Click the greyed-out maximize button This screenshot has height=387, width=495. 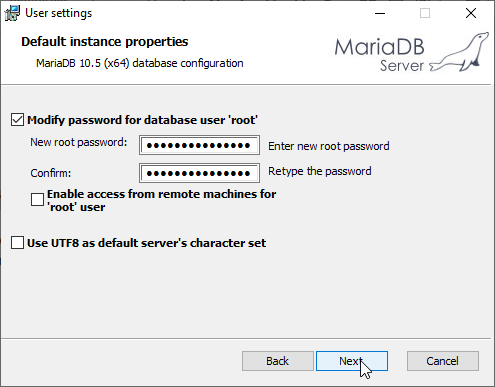tap(425, 13)
